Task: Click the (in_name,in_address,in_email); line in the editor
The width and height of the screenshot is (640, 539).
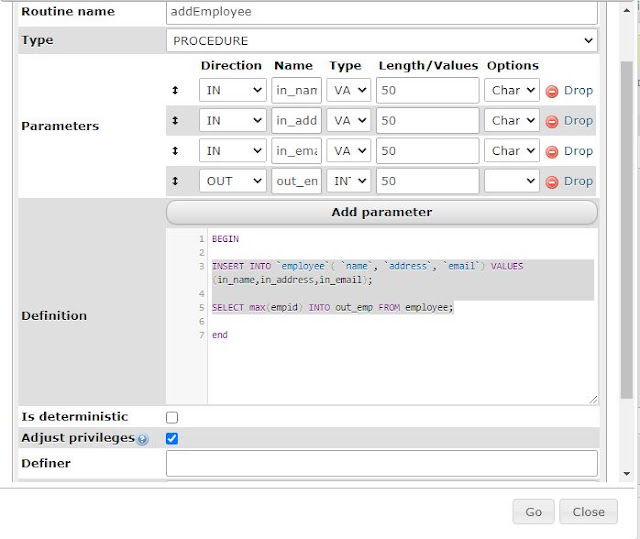Action: point(292,280)
